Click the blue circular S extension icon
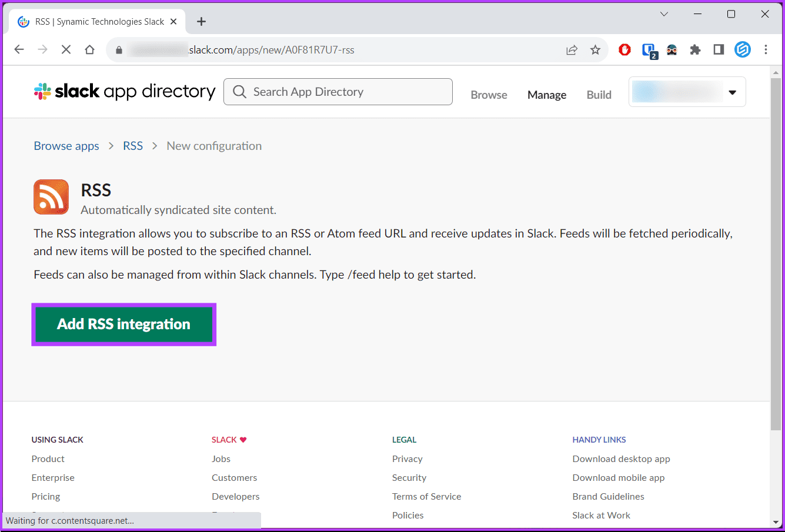Screen dimensions: 785x532 pos(742,50)
